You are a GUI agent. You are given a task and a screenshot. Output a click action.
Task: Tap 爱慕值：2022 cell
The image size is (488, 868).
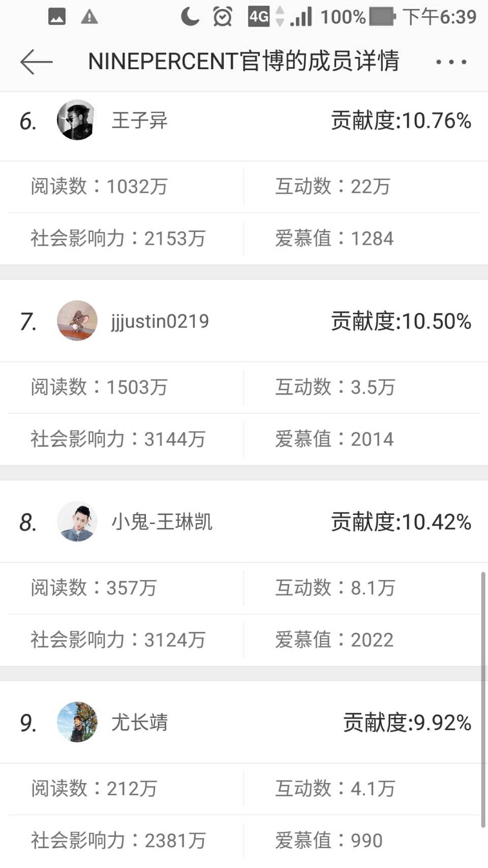(334, 640)
